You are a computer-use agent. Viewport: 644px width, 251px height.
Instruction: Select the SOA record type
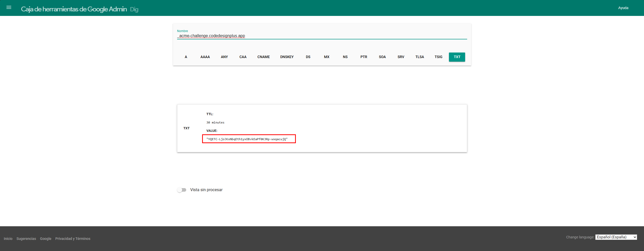point(382,57)
